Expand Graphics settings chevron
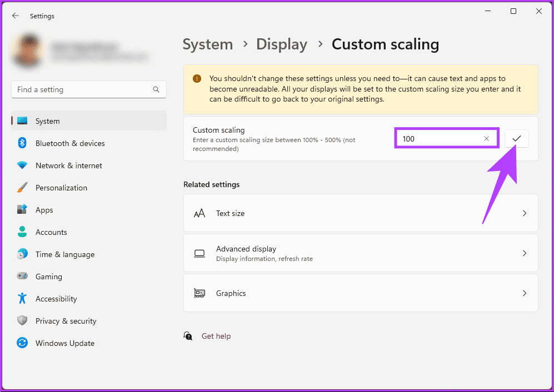 (x=524, y=293)
